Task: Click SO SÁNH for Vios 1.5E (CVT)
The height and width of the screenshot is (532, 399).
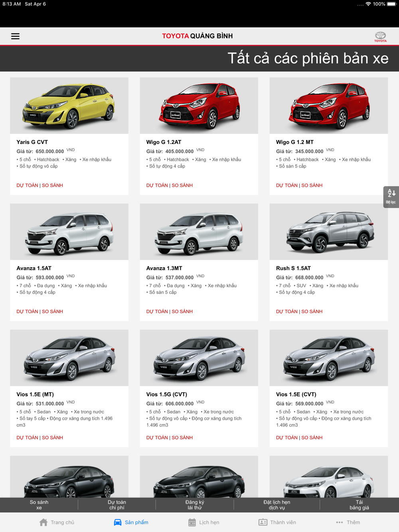Action: tap(312, 437)
